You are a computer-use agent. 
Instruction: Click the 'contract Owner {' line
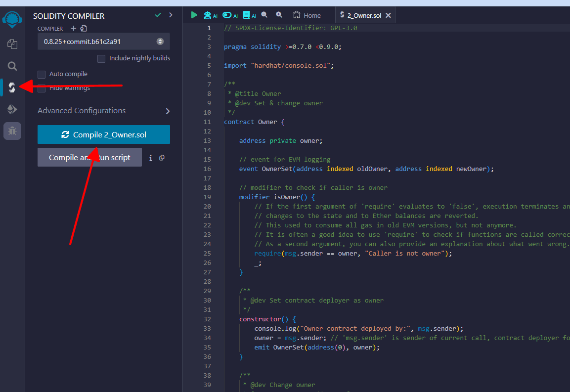coord(254,122)
